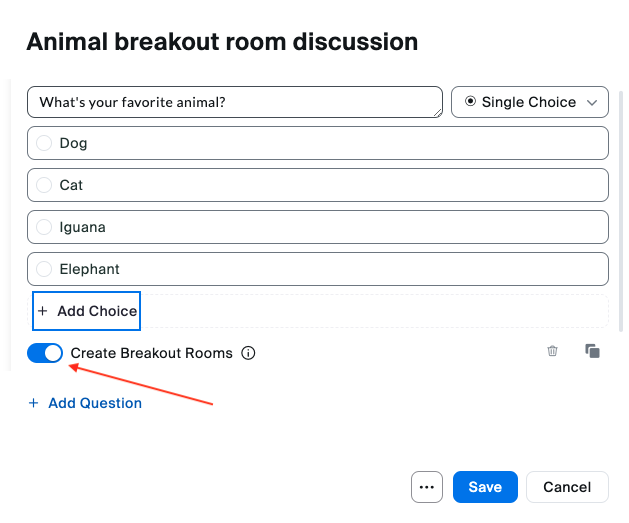Edit the Elephant choice text
Viewport: 629px width, 523px height.
(330, 269)
